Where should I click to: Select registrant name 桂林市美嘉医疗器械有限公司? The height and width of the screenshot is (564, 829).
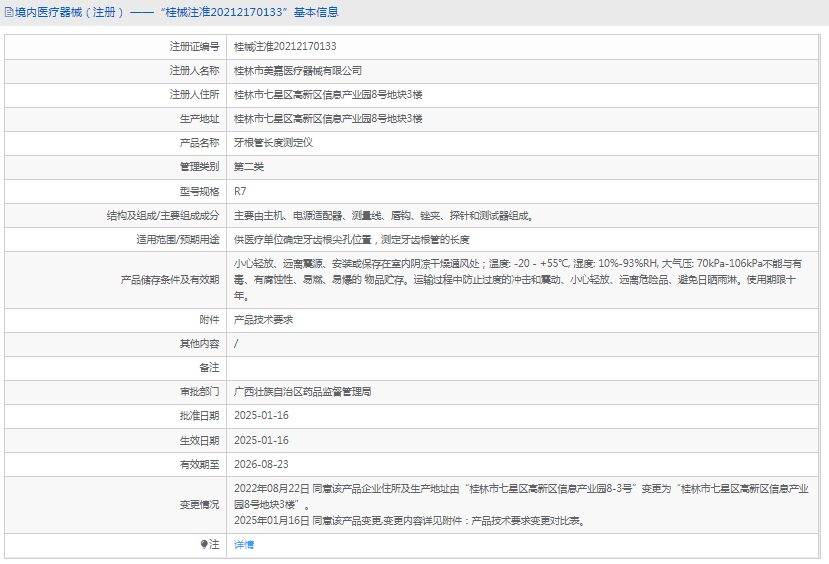pyautogui.click(x=298, y=71)
